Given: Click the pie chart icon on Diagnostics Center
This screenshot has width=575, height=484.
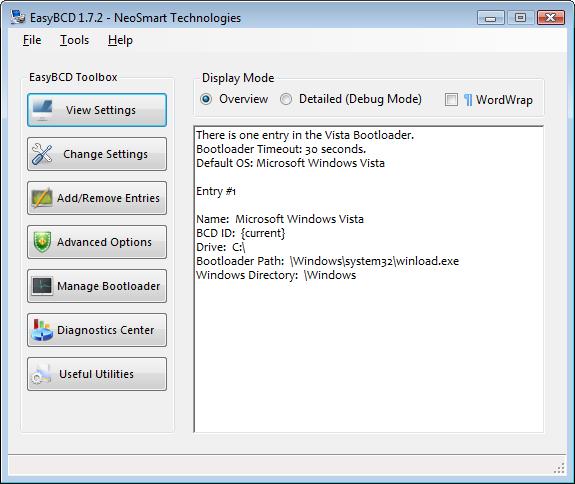Looking at the screenshot, I should click(x=42, y=330).
